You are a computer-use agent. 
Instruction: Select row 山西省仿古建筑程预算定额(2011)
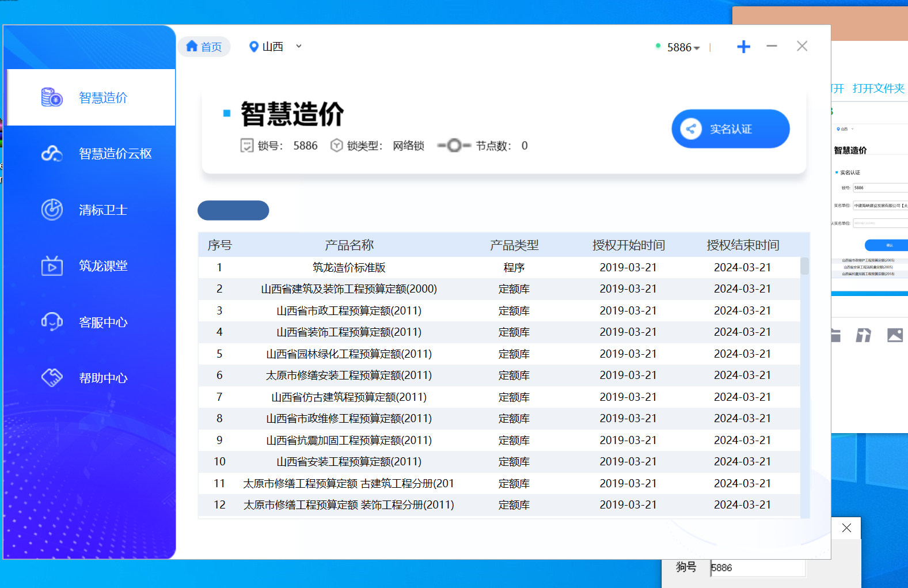pos(499,397)
